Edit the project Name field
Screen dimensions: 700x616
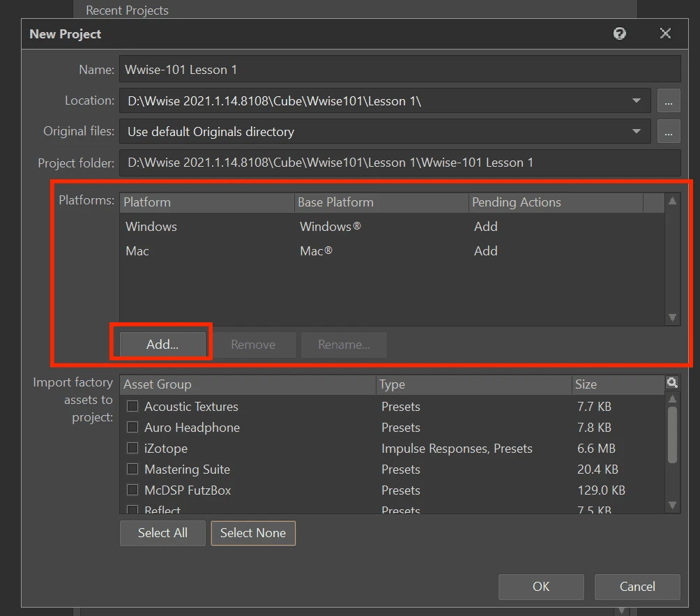[400, 69]
